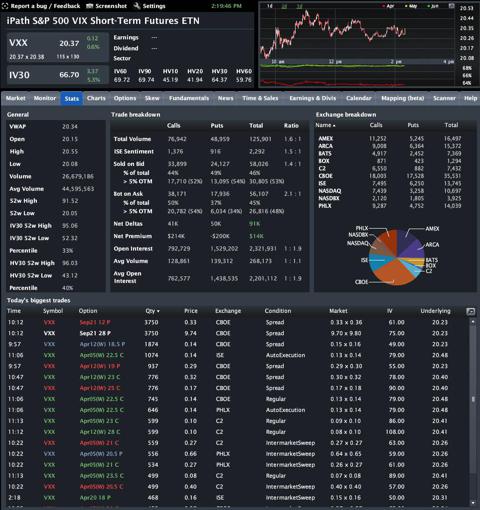This screenshot has height=510, width=480.
Task: Open the Time & Sales tab
Action: [260, 98]
